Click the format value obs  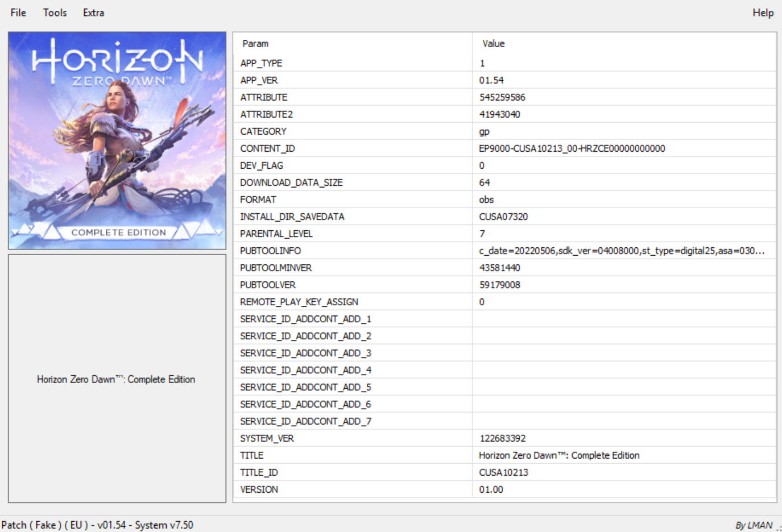pos(486,199)
